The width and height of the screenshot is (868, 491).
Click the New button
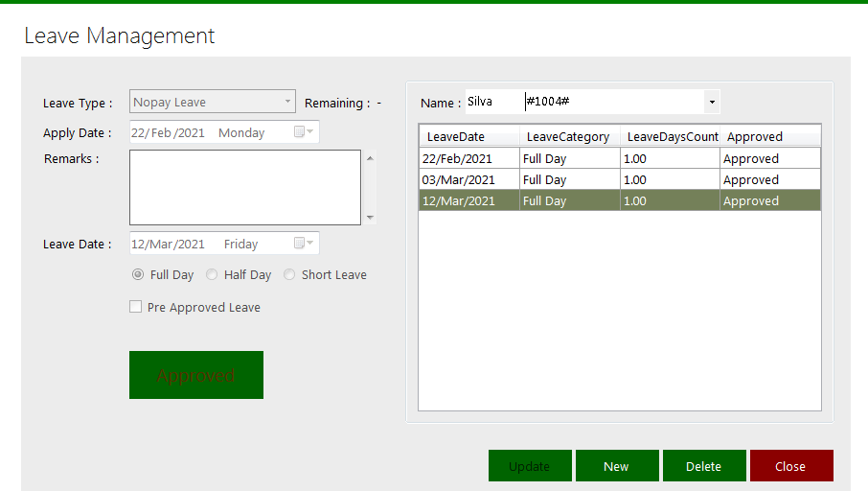pyautogui.click(x=617, y=466)
